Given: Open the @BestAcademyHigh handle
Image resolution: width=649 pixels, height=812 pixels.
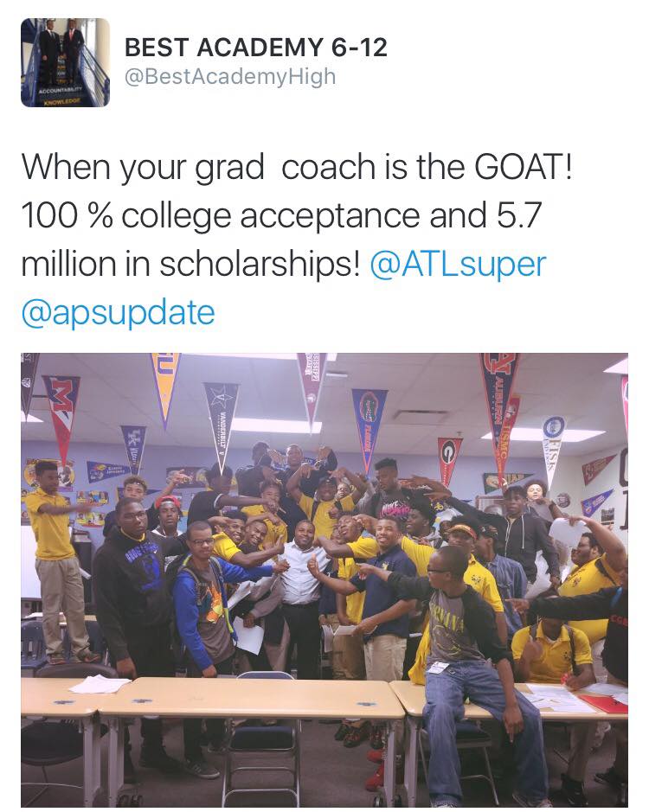Looking at the screenshot, I should coord(230,77).
